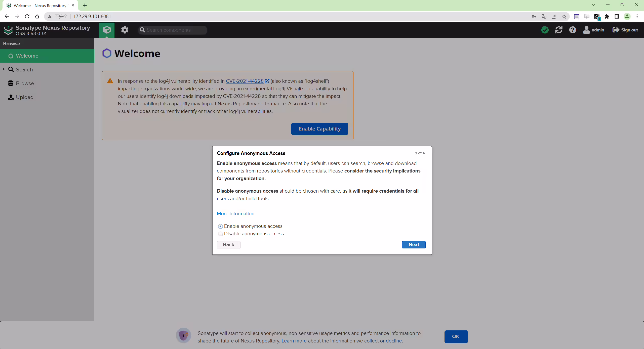644x349 pixels.
Task: Open the Browse cube icon in header
Action: (107, 30)
